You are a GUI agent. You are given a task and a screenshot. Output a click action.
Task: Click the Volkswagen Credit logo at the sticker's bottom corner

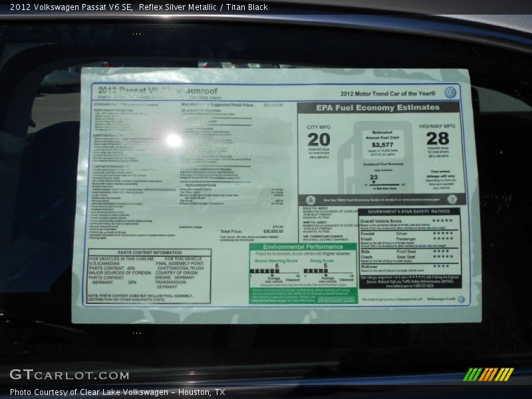[x=461, y=299]
